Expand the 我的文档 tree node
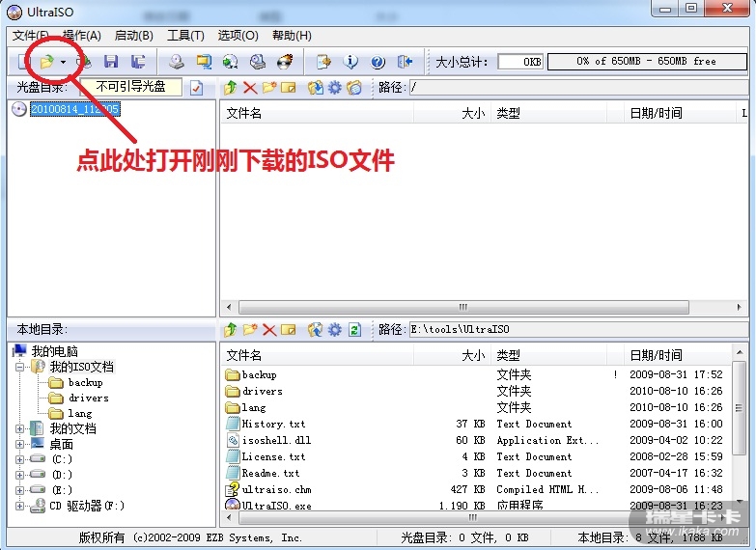The width and height of the screenshot is (756, 550). 19,429
